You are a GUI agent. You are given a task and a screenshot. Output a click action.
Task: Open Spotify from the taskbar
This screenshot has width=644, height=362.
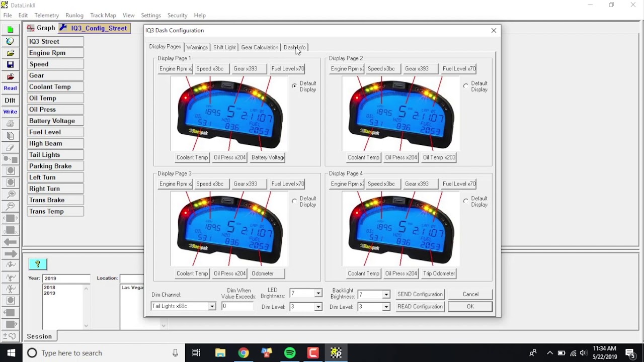pos(290,353)
